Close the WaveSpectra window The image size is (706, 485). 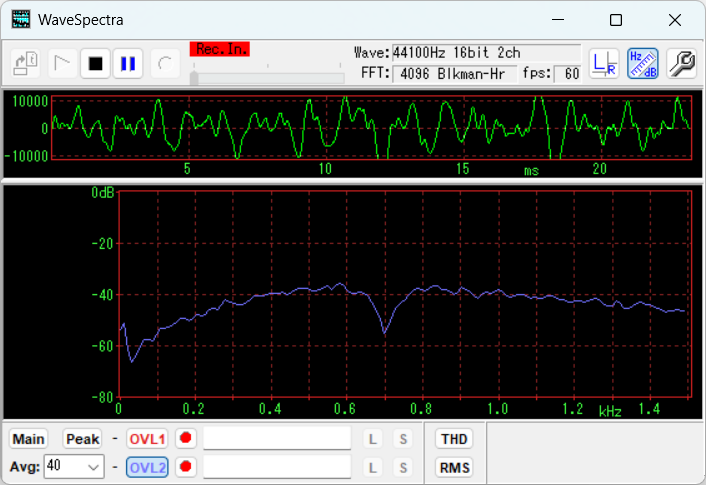pyautogui.click(x=675, y=20)
